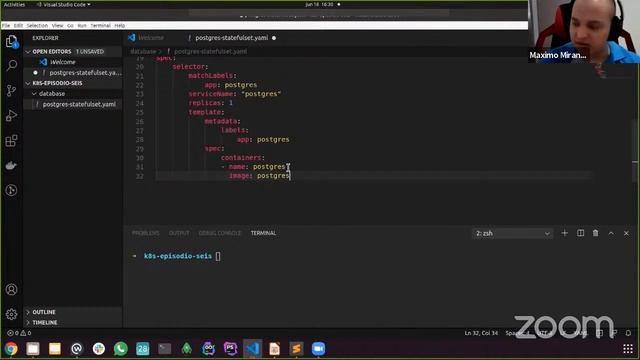
Task: Open the terminal app in the dock
Action: 164,349
